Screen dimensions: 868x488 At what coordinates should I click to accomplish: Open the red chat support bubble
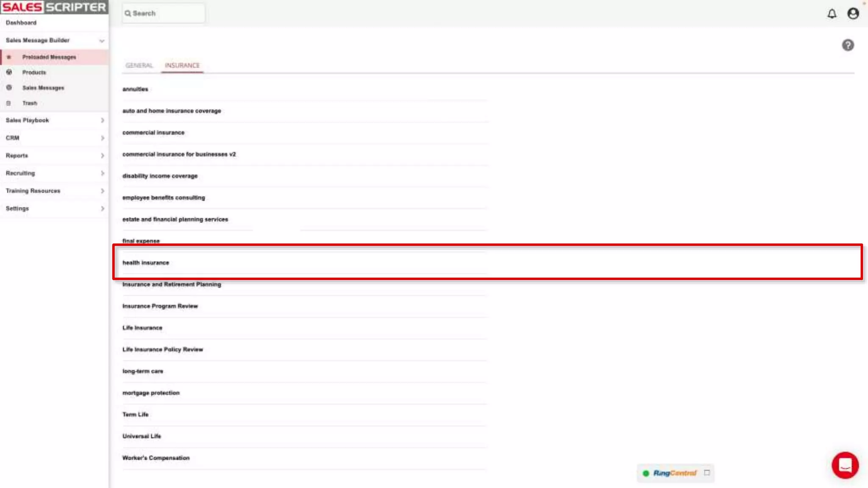pyautogui.click(x=845, y=465)
